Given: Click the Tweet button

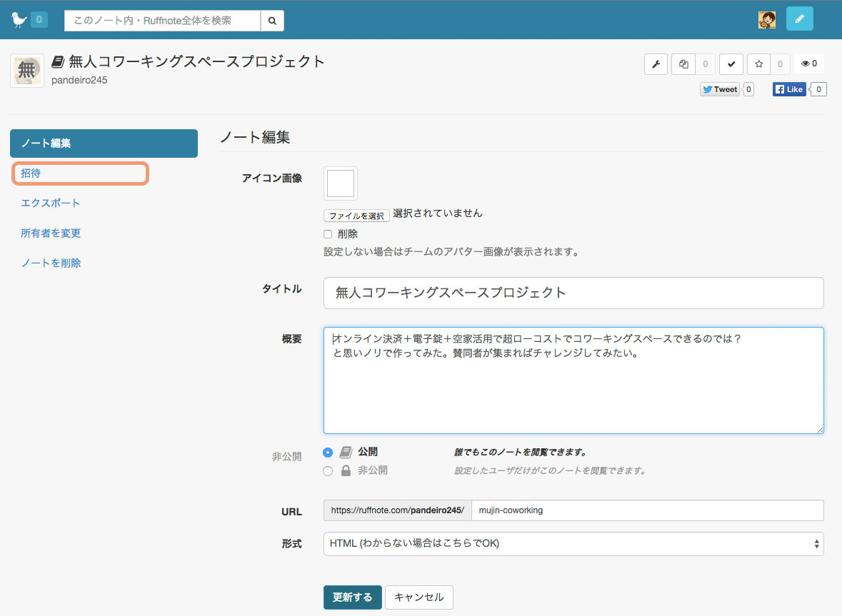Looking at the screenshot, I should [719, 89].
